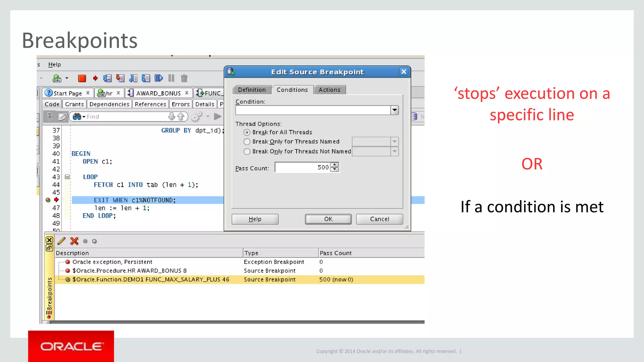Open the Errors sub-tab
644x362 pixels.
[181, 104]
